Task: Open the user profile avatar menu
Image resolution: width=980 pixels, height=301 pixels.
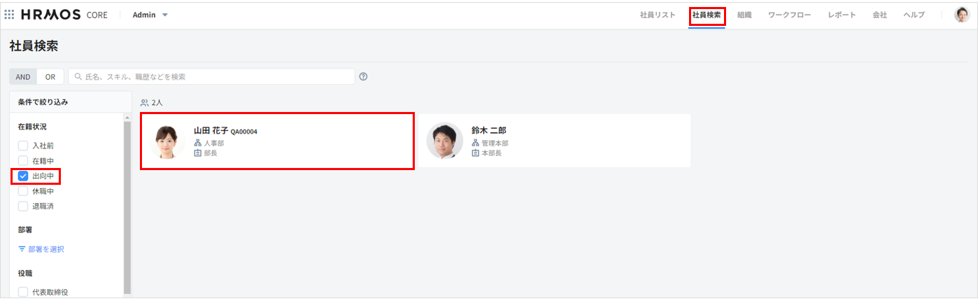Action: tap(963, 15)
